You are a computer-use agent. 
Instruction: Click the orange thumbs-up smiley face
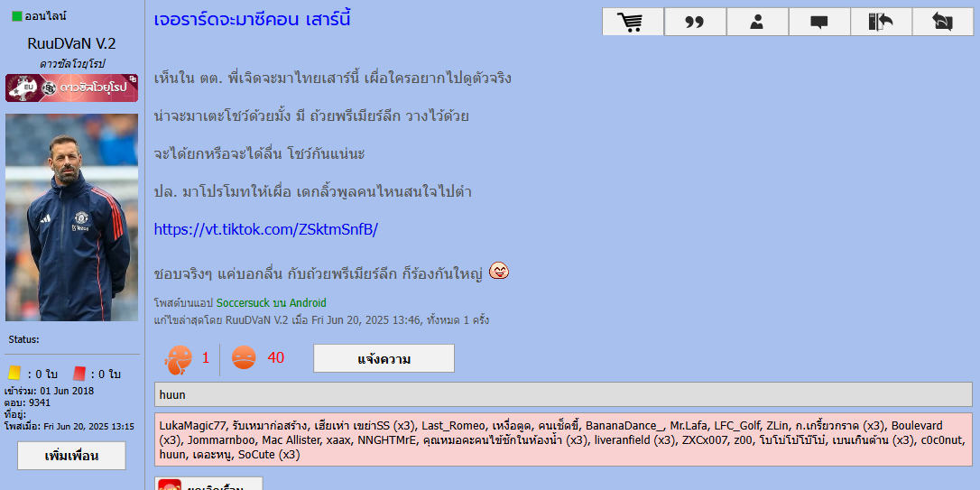178,359
